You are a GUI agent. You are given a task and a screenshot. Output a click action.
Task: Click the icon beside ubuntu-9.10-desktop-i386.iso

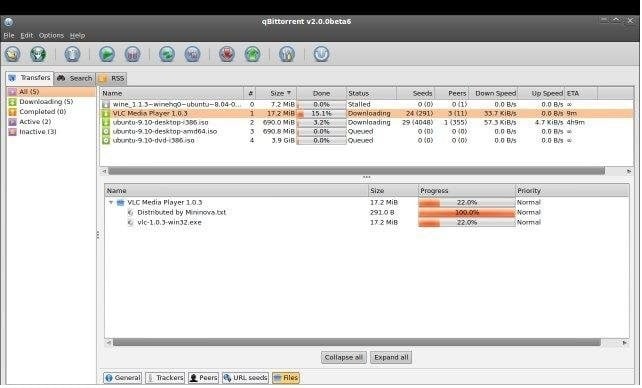coord(106,122)
